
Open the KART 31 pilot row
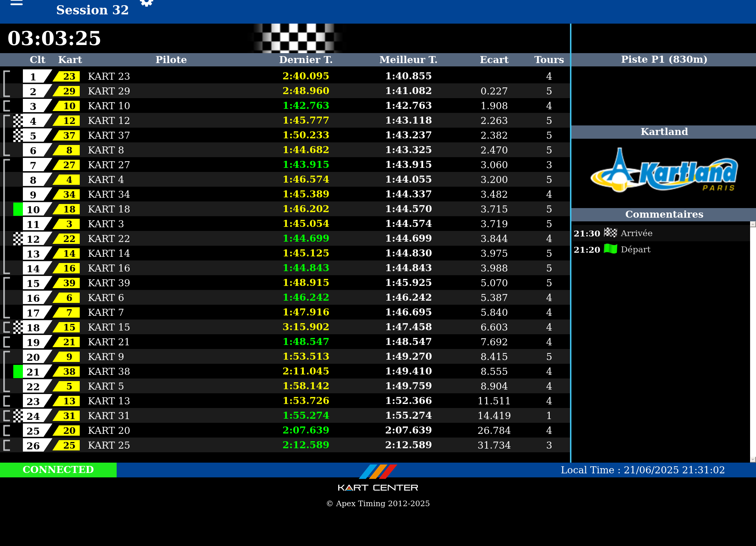point(109,416)
